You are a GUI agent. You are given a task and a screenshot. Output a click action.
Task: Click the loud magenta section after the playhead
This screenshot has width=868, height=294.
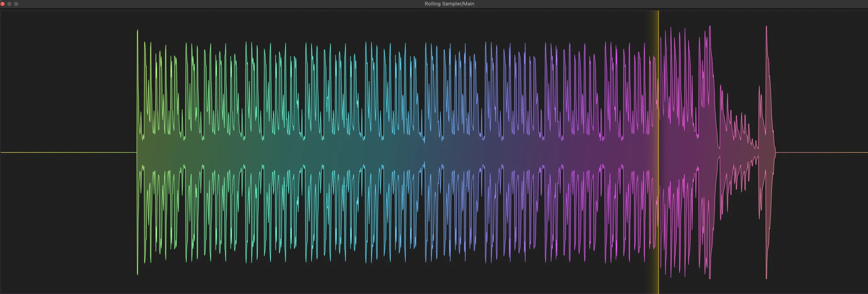click(x=685, y=152)
